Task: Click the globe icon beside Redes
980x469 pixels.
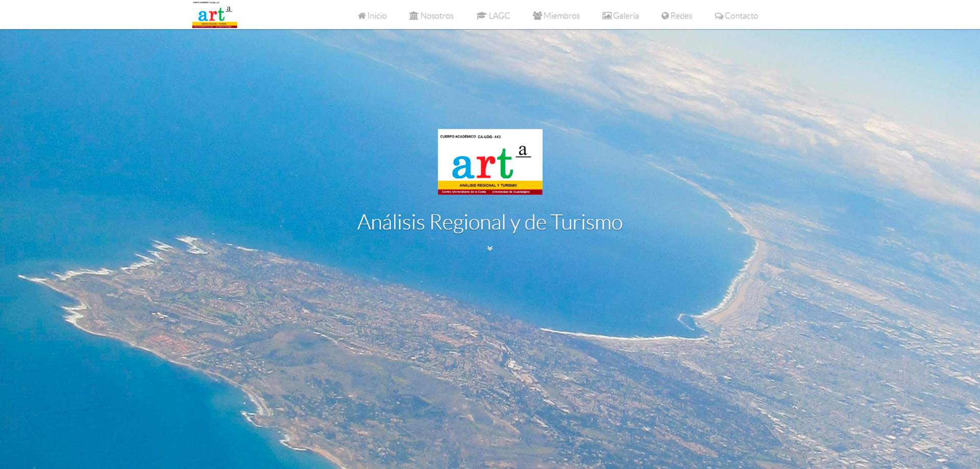Action: click(x=665, y=16)
